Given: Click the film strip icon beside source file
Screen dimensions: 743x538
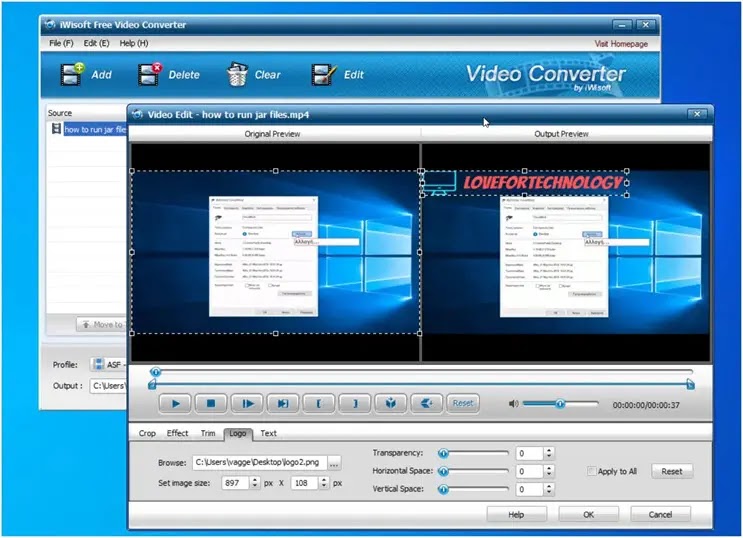Looking at the screenshot, I should point(56,129).
